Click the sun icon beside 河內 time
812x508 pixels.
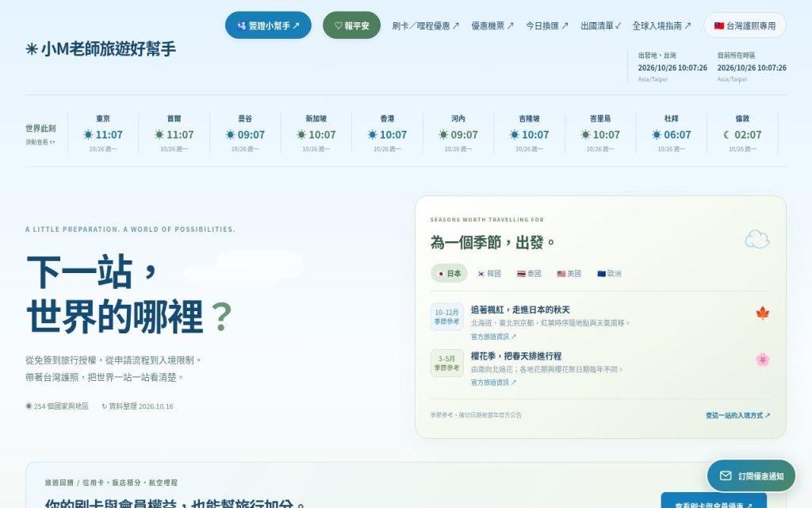point(442,135)
